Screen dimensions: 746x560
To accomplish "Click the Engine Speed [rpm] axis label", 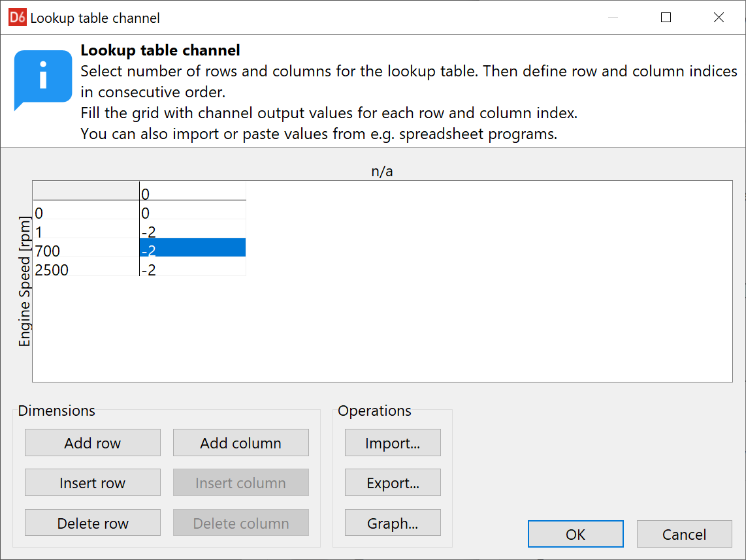I will tap(24, 281).
